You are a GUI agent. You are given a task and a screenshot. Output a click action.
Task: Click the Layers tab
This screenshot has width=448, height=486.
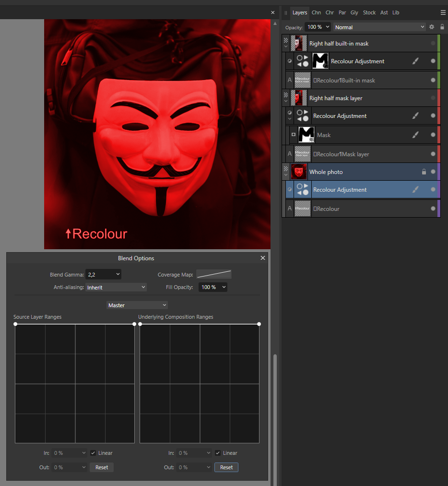(x=300, y=12)
